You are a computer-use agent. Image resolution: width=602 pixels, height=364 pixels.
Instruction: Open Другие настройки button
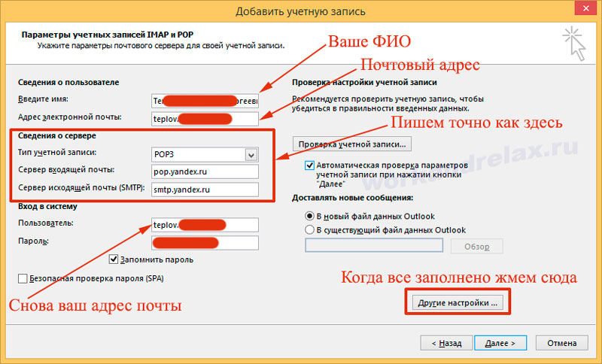(457, 302)
